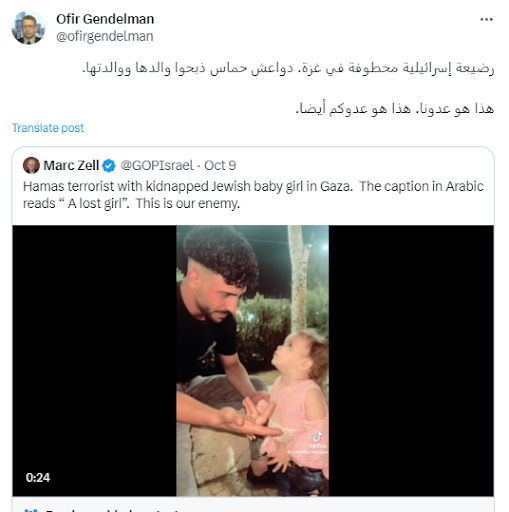Play the quoted video of man and toddler
This screenshot has width=509, height=512.
(252, 361)
